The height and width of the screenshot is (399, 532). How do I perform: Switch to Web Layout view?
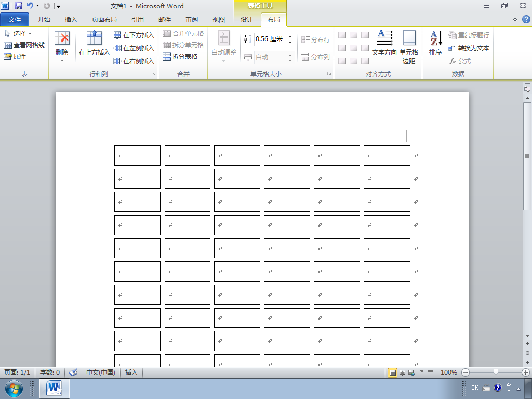point(411,373)
